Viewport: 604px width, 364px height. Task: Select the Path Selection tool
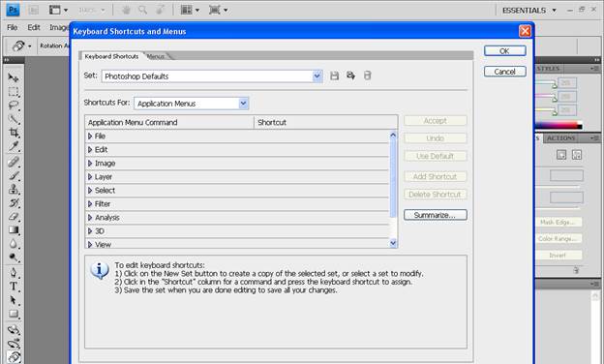(14, 300)
